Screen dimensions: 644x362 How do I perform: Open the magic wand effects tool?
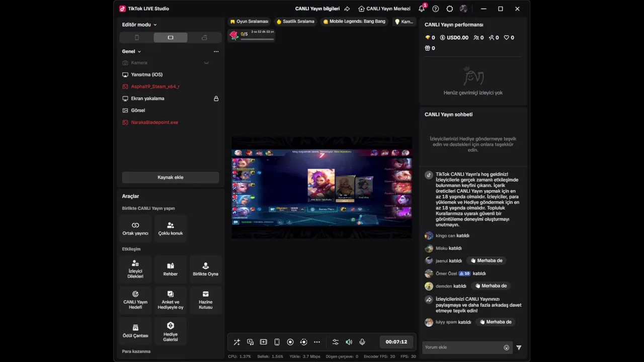(237, 342)
